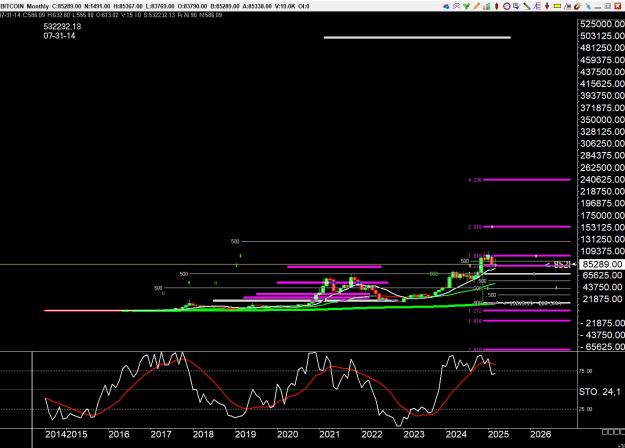Click the 240625.00 price axis label
Screen dimensions: 625x448
click(x=602, y=179)
